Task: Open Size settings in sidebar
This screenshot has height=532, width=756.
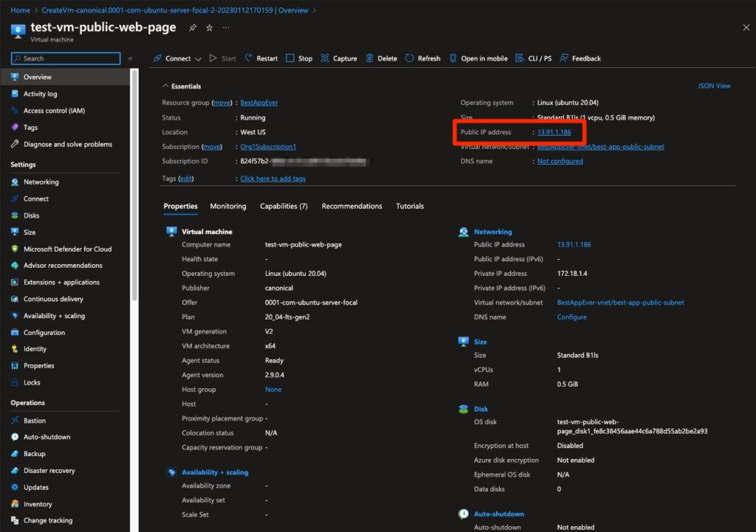Action: (30, 232)
